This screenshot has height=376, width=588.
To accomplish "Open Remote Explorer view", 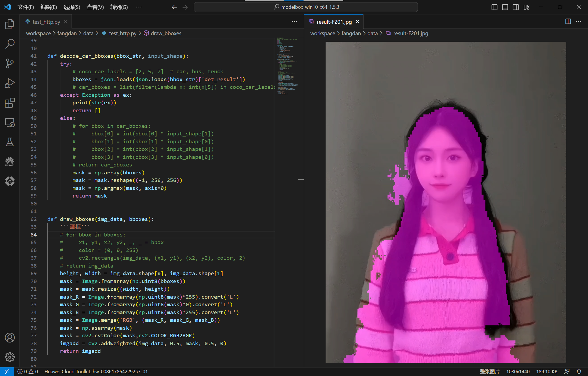I will (10, 123).
